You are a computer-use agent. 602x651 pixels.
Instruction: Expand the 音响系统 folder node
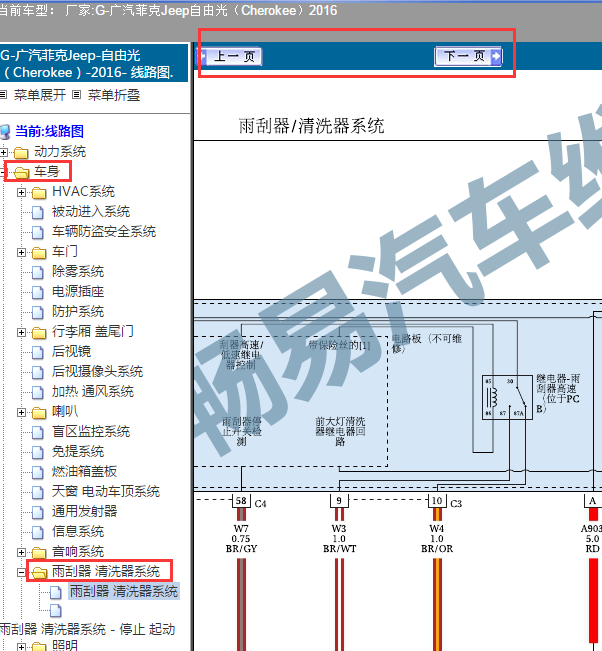click(x=22, y=553)
